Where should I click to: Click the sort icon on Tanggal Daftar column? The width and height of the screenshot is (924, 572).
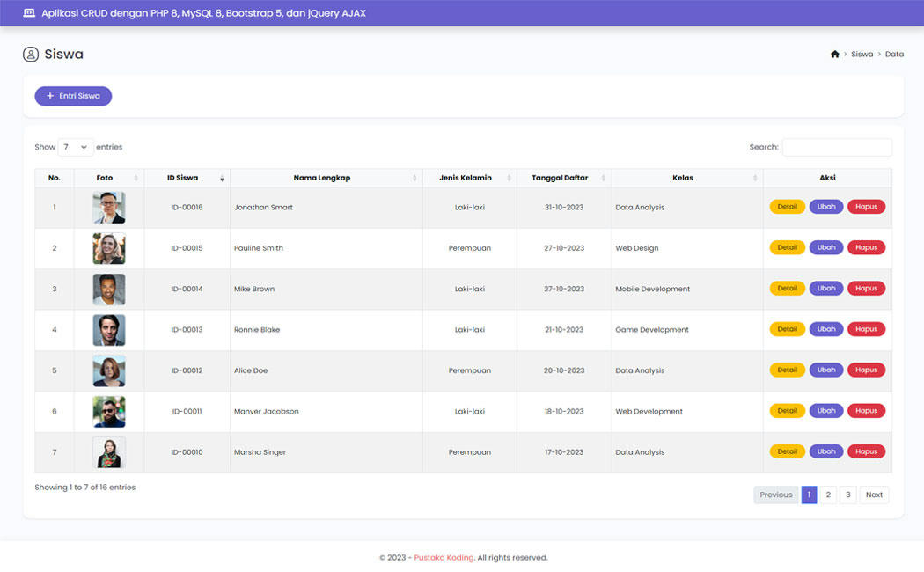coord(603,177)
